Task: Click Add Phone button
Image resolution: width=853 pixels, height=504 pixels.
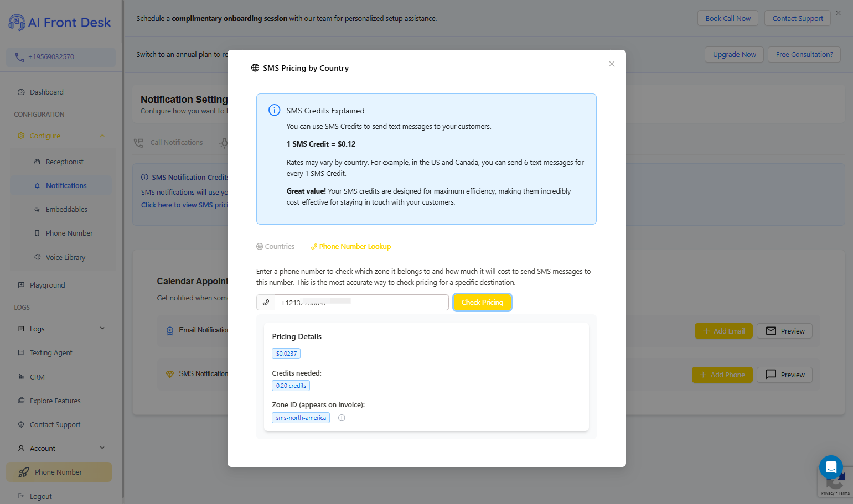Action: [x=722, y=375]
